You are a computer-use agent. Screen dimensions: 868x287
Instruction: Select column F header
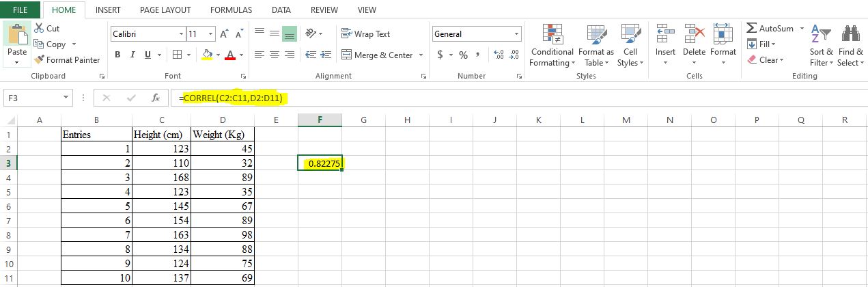pos(320,120)
